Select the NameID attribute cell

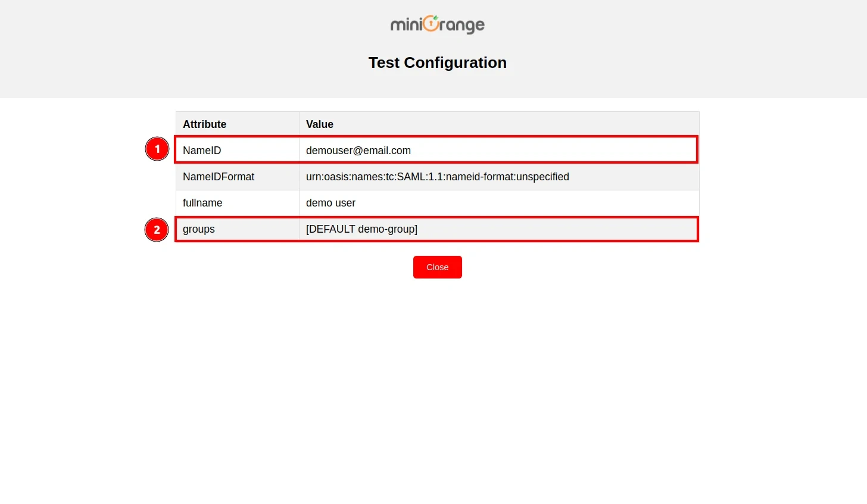[x=202, y=150]
